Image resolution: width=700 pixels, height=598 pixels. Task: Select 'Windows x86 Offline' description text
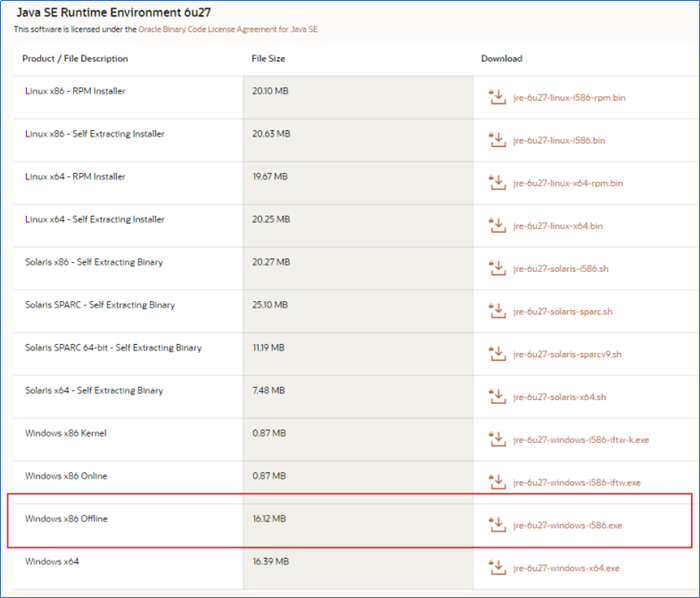pyautogui.click(x=66, y=519)
